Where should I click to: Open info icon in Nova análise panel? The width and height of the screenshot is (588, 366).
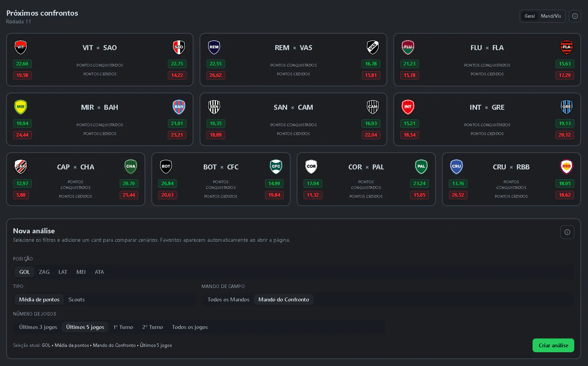(x=567, y=232)
